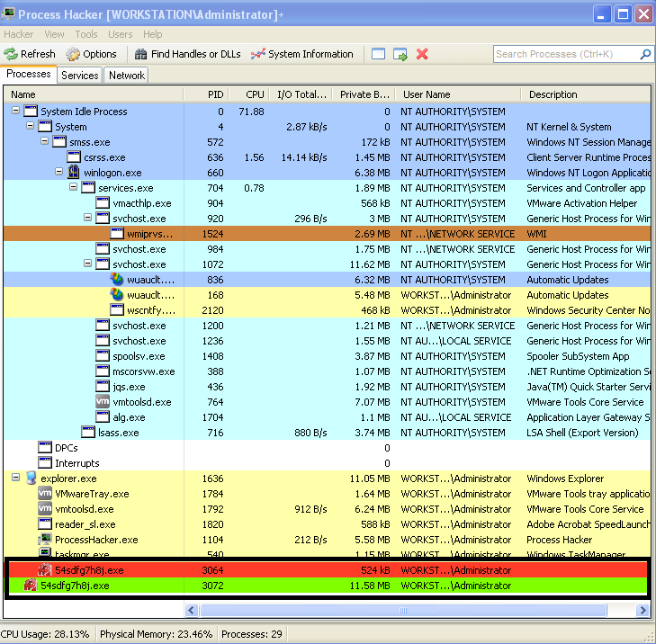Select the ProcessHacker.exe row icon

coord(45,540)
